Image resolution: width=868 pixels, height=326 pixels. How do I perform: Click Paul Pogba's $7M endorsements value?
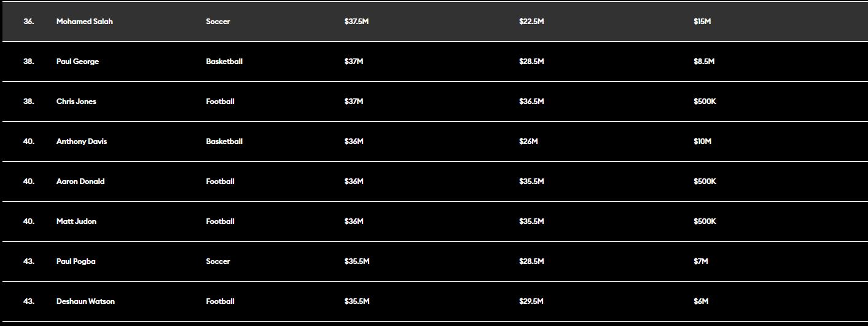(x=701, y=261)
